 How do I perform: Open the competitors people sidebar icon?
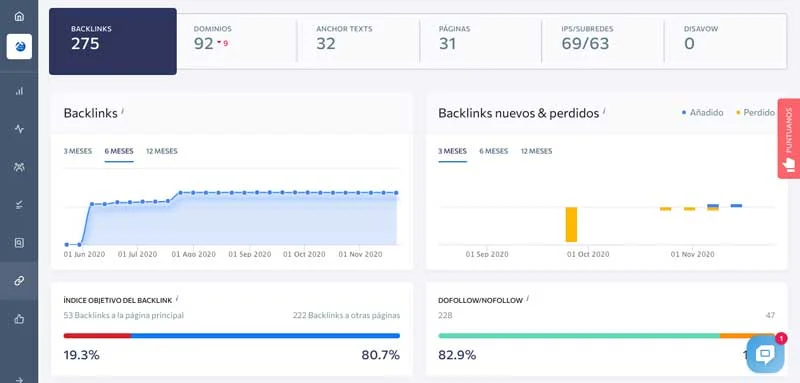[x=19, y=167]
